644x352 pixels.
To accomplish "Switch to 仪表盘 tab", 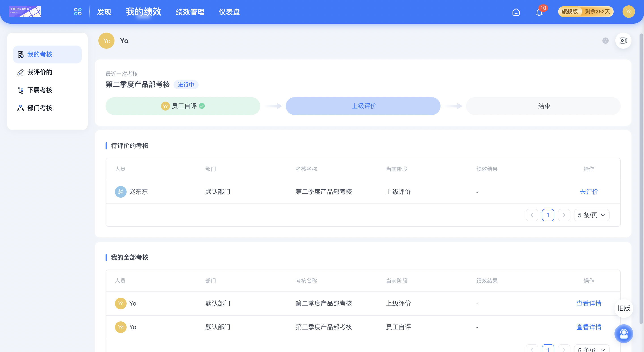I will coord(229,12).
